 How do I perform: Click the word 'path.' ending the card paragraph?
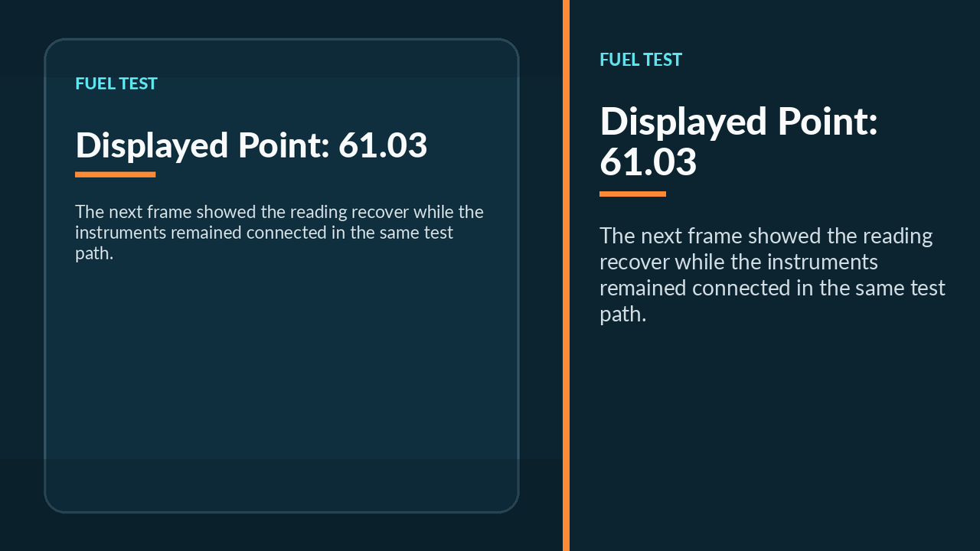(94, 254)
